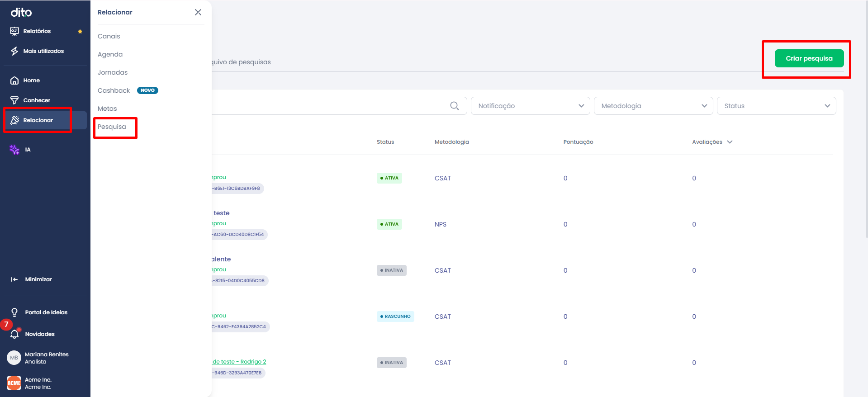Click the search magnifier icon
This screenshot has width=868, height=397.
[455, 106]
